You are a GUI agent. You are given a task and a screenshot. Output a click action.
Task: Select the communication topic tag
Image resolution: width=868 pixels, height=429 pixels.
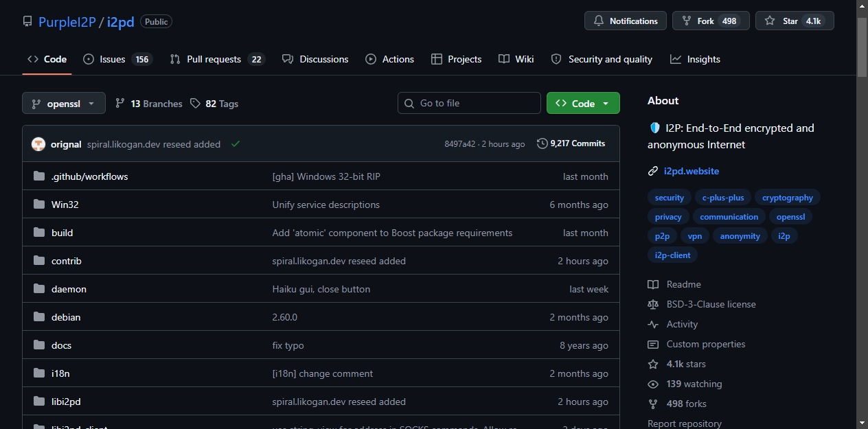[729, 217]
